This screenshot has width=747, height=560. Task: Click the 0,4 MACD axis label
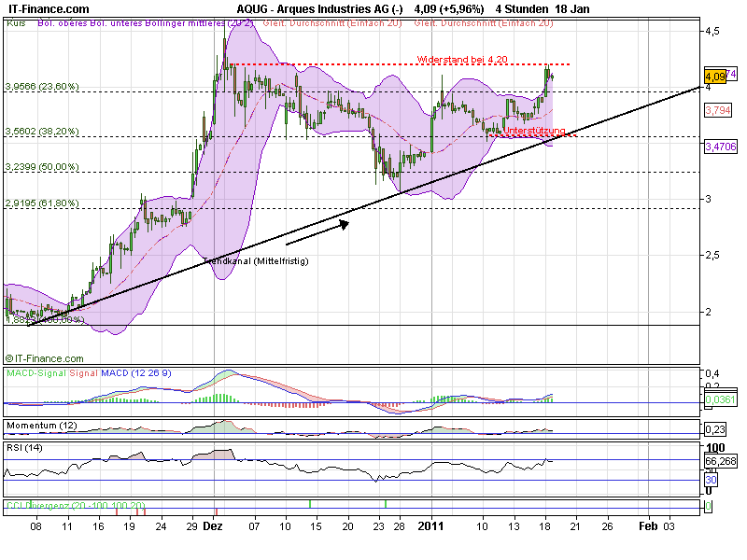[712, 373]
